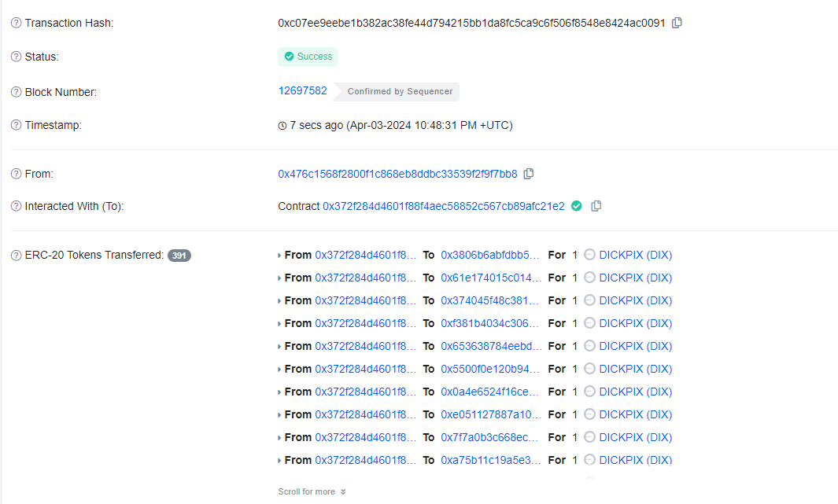
Task: Click token icon in 0x374045f48c381 transfer row
Action: coord(589,300)
